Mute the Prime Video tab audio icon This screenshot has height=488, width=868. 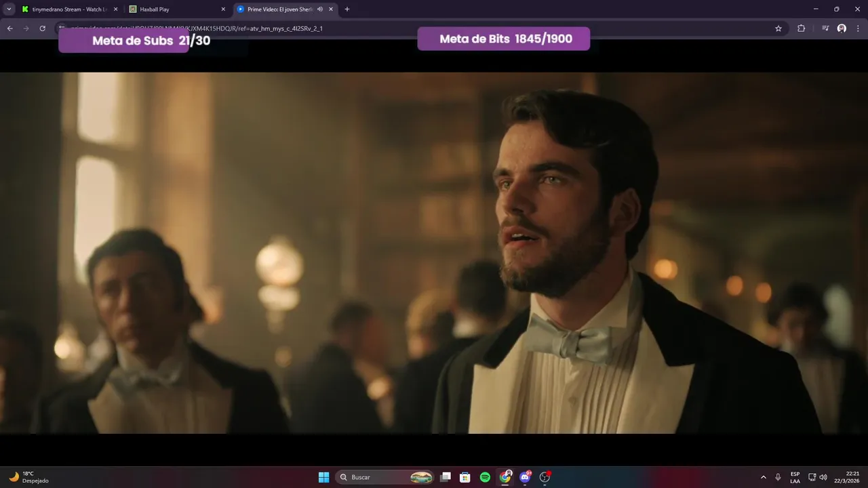[319, 9]
